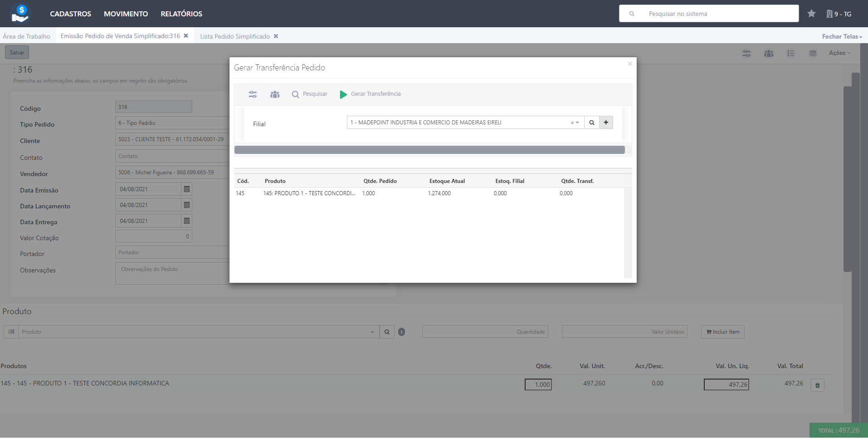Click the favorites star icon
This screenshot has height=439, width=868.
(811, 14)
